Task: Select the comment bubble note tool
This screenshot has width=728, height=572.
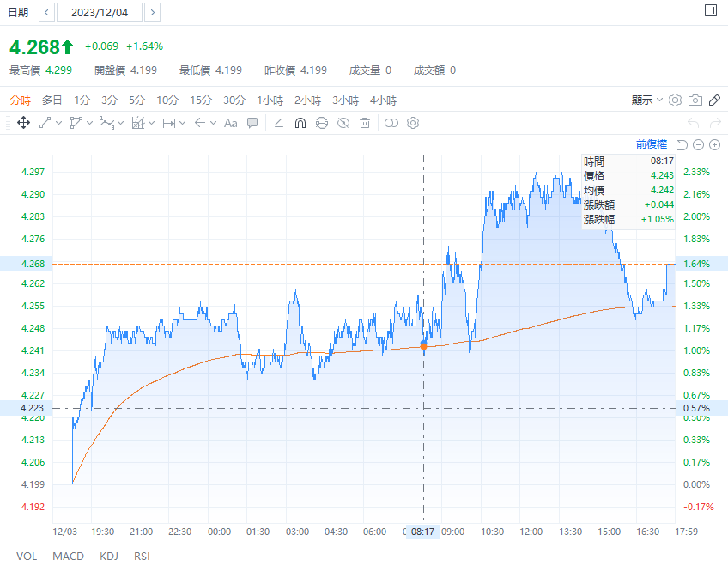Action: 252,123
